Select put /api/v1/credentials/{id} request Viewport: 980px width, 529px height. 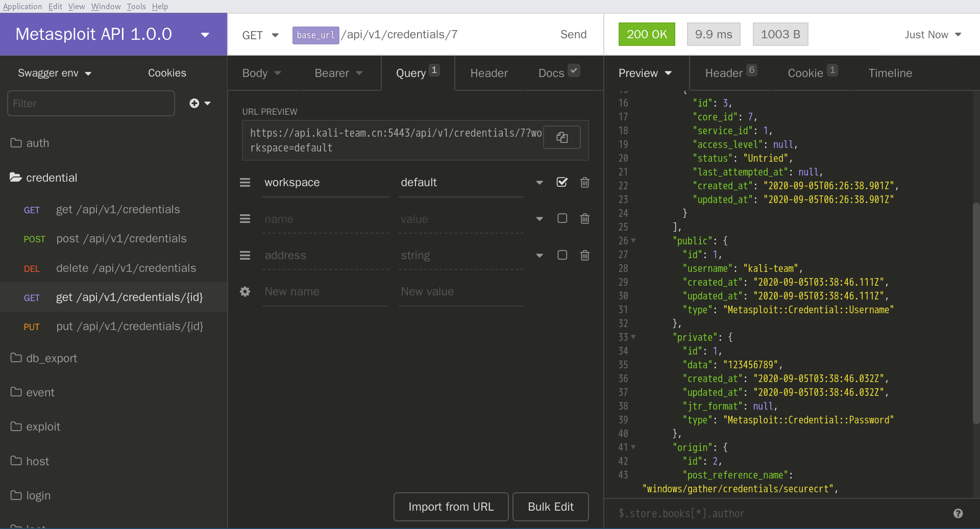113,326
